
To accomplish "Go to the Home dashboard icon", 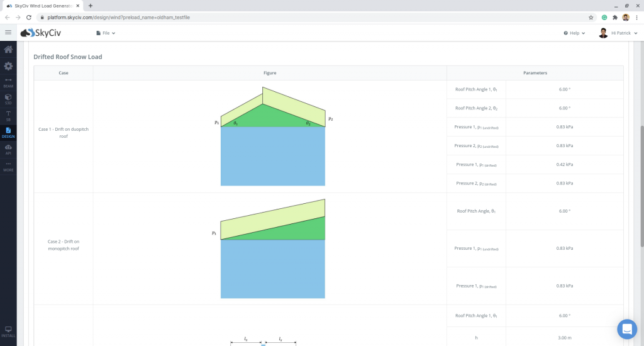I will pyautogui.click(x=8, y=50).
